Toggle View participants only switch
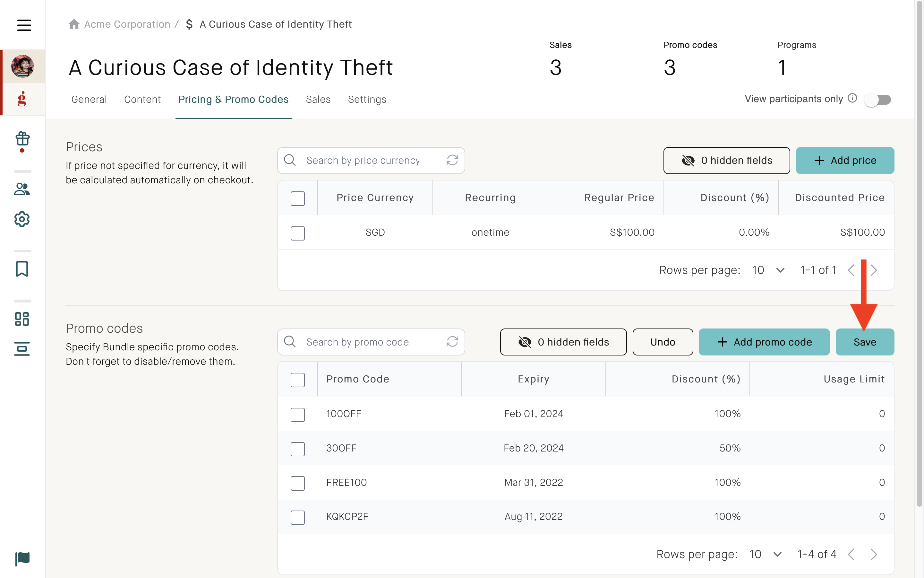Image resolution: width=924 pixels, height=578 pixels. pyautogui.click(x=878, y=100)
